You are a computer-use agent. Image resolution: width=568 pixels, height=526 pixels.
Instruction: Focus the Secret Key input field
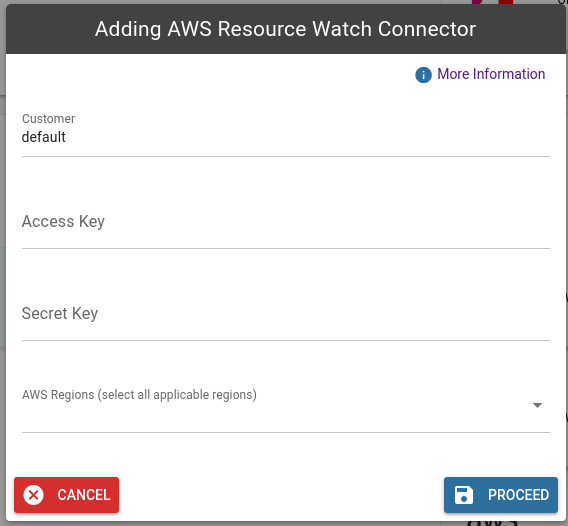point(286,317)
